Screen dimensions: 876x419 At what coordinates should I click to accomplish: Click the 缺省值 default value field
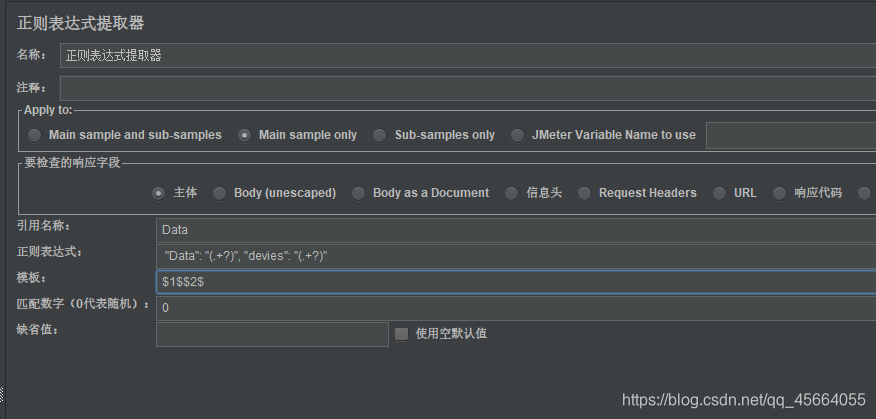pyautogui.click(x=272, y=334)
